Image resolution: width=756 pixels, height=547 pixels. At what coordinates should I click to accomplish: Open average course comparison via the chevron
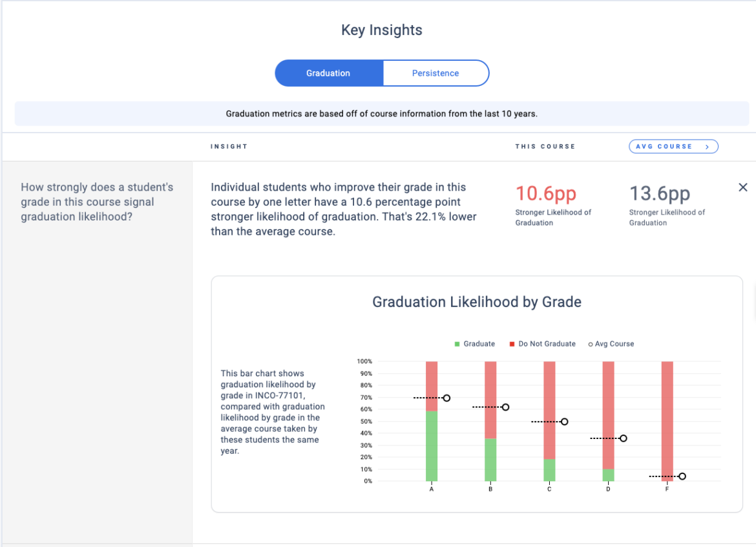tap(708, 146)
